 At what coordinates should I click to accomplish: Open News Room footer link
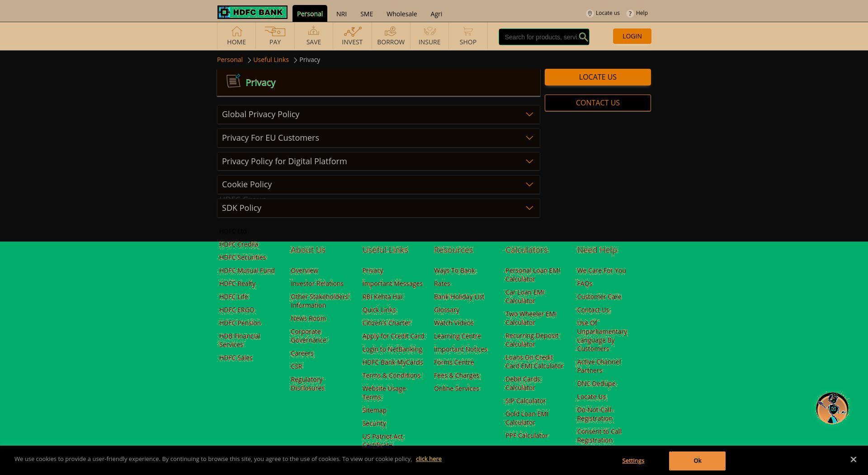pyautogui.click(x=308, y=318)
